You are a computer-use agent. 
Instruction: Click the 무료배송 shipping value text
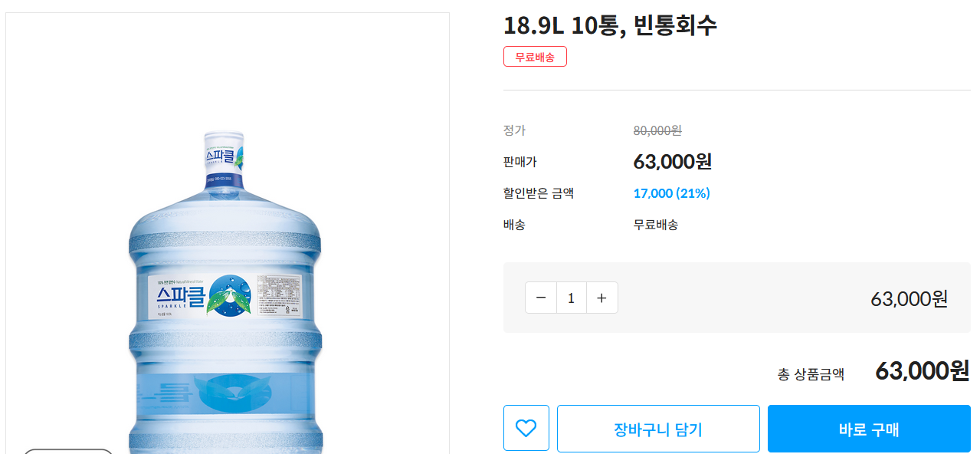(655, 225)
